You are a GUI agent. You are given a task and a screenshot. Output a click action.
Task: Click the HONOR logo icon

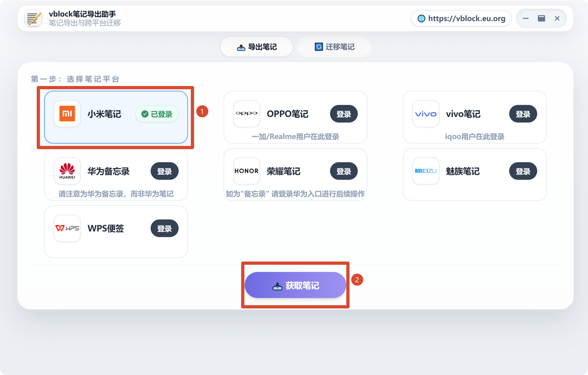pos(247,171)
